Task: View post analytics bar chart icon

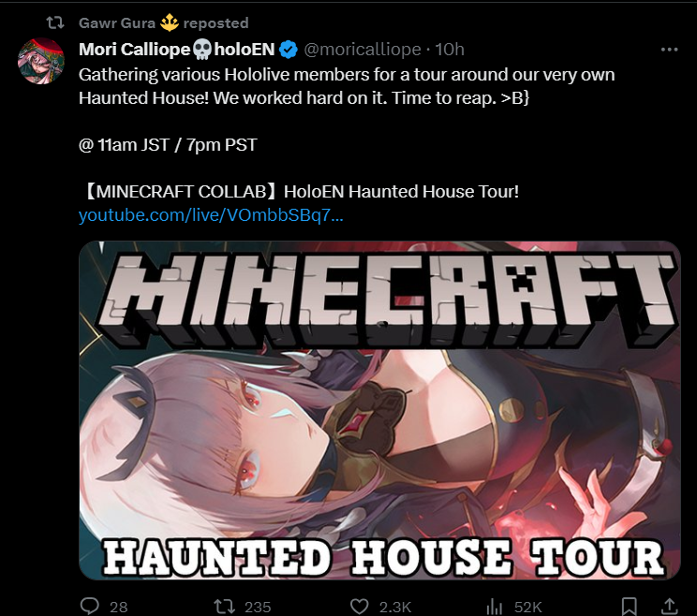Action: [x=495, y=607]
